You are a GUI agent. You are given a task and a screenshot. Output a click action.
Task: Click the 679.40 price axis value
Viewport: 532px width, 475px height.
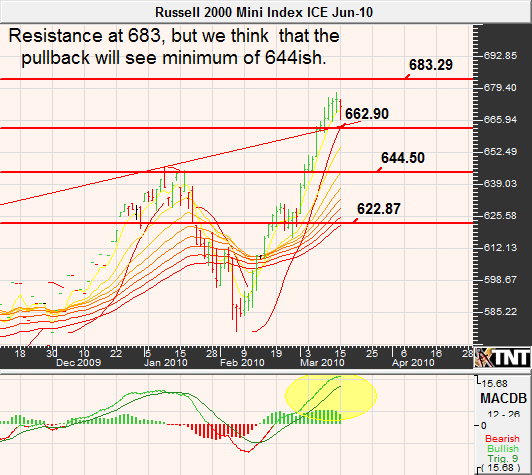500,88
